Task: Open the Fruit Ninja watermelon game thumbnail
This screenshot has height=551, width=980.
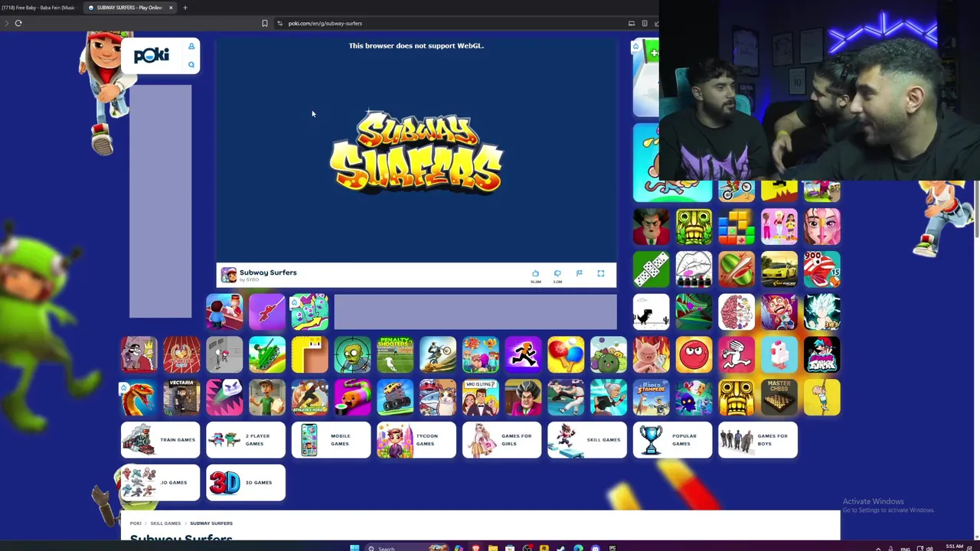Action: pyautogui.click(x=737, y=269)
